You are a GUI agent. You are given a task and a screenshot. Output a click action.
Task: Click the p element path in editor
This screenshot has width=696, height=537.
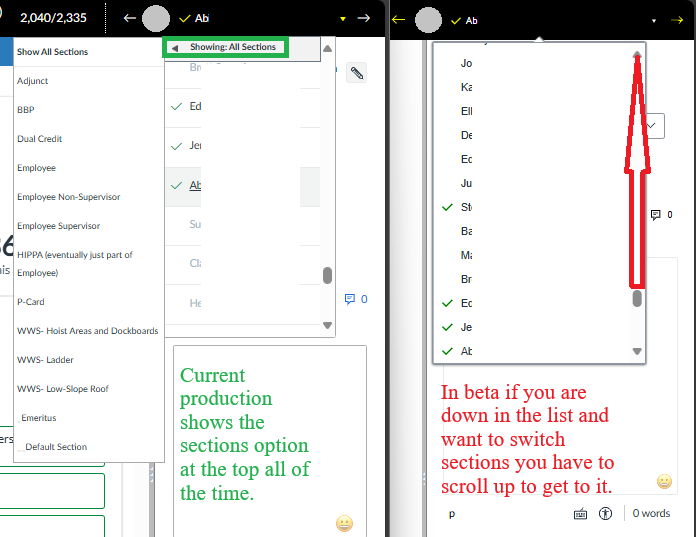452,514
